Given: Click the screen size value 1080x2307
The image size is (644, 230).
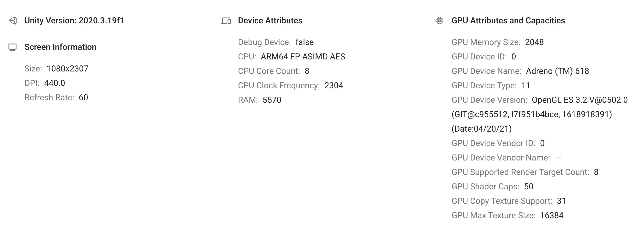Looking at the screenshot, I should tap(67, 69).
